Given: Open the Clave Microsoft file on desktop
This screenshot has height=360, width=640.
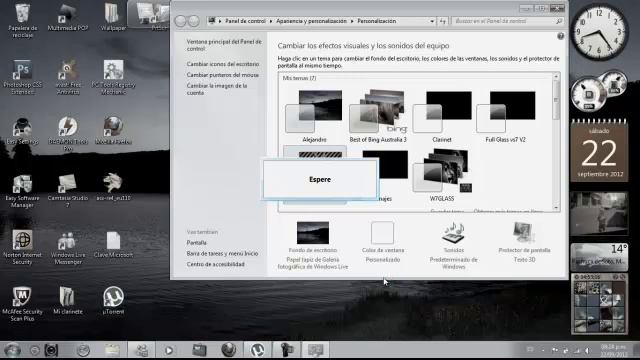Looking at the screenshot, I should (x=113, y=244).
